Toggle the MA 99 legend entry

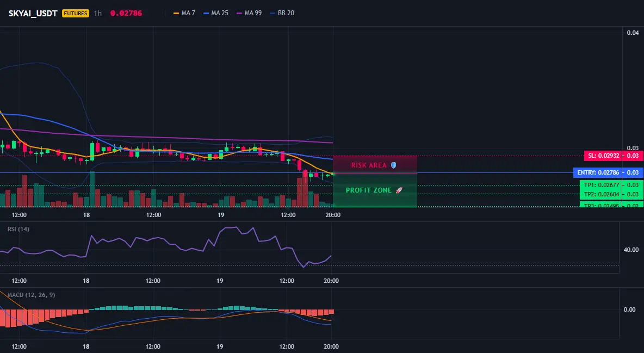click(249, 13)
